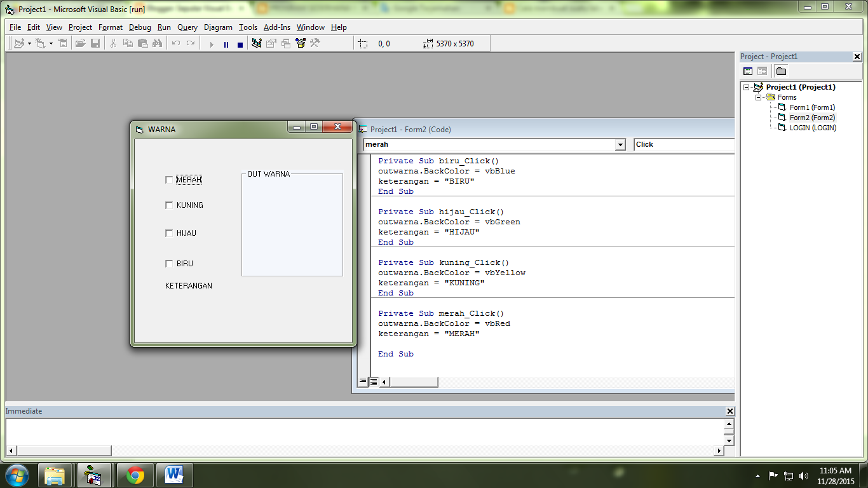This screenshot has width=868, height=488.
Task: Click View Code icon in Project panel
Action: tap(748, 71)
